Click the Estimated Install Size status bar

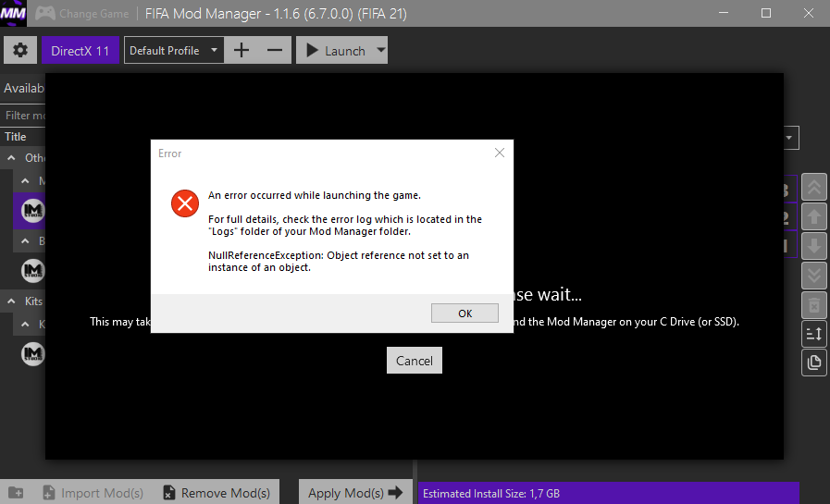pos(608,493)
